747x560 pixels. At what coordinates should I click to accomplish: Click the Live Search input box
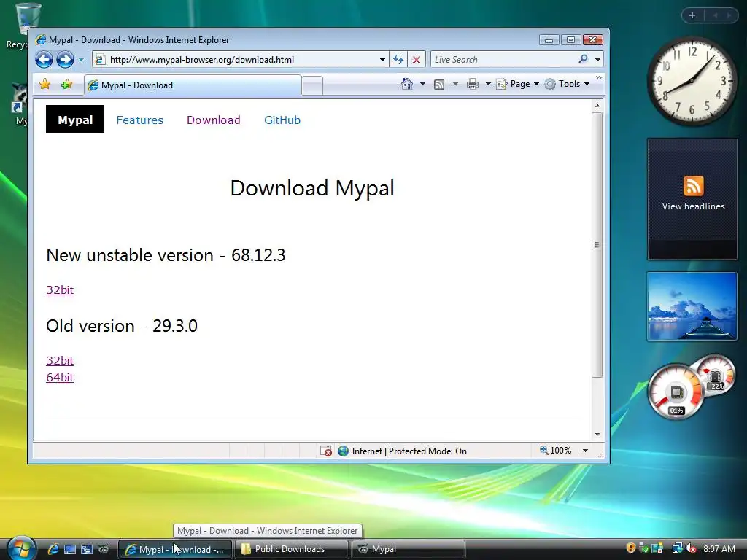(503, 60)
